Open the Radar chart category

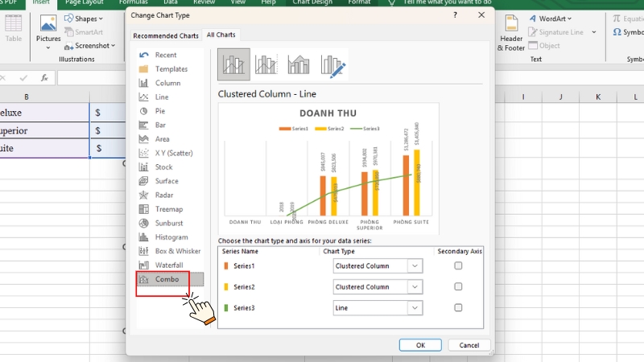[x=165, y=195]
